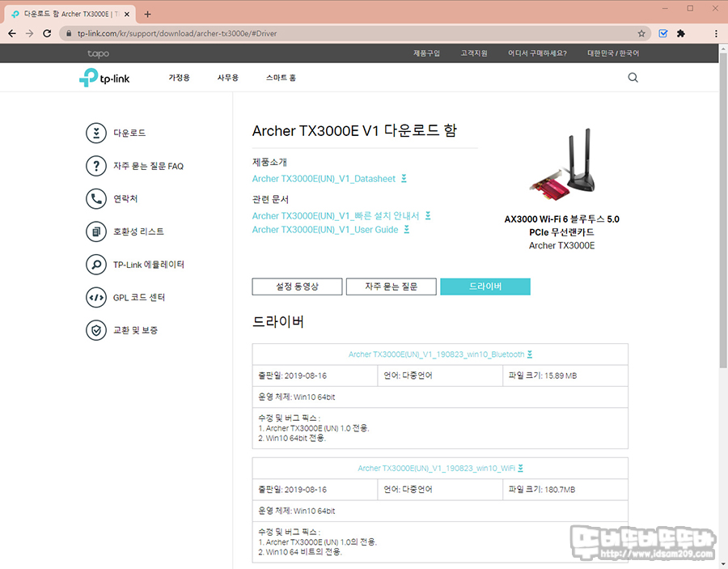Click the page vertical scrollbar
The image size is (728, 569).
pyautogui.click(x=723, y=209)
